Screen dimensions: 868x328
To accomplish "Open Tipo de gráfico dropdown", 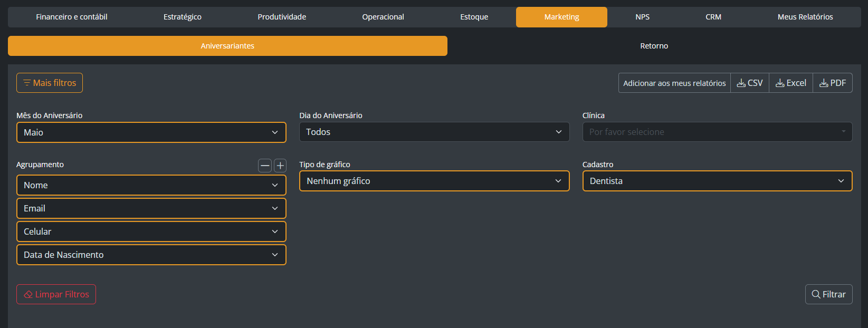I will [434, 181].
